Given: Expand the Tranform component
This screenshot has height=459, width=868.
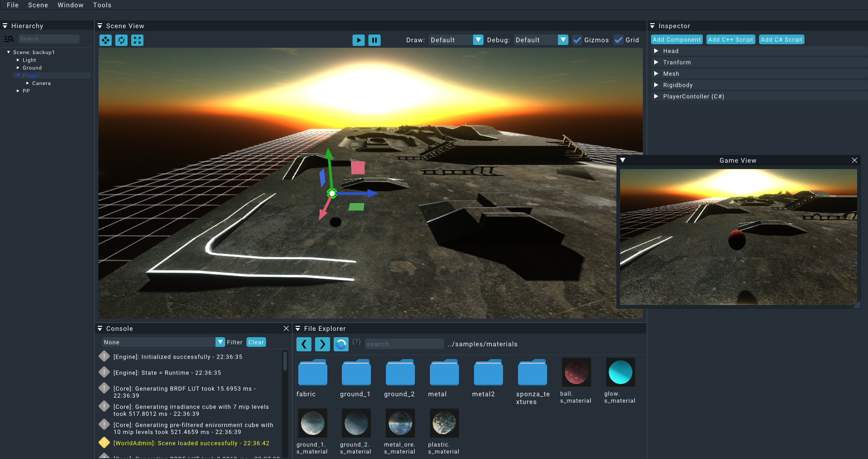Looking at the screenshot, I should (x=656, y=62).
